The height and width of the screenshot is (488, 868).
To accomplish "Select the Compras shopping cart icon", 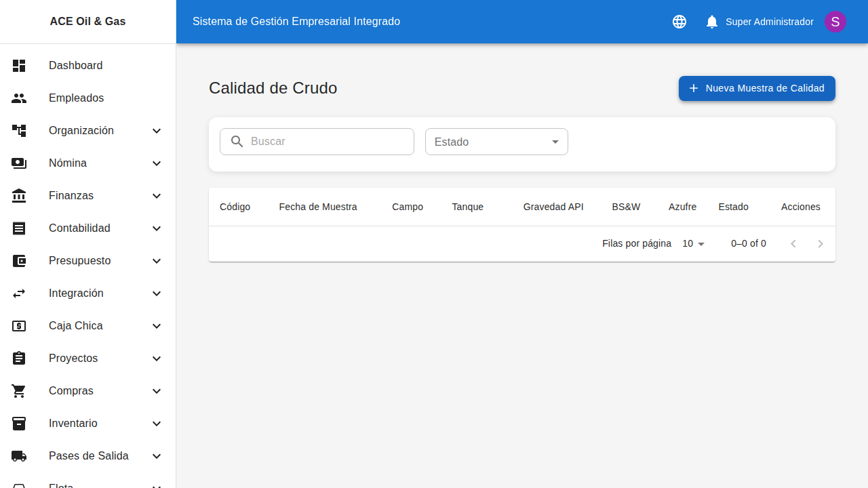I will (x=19, y=391).
